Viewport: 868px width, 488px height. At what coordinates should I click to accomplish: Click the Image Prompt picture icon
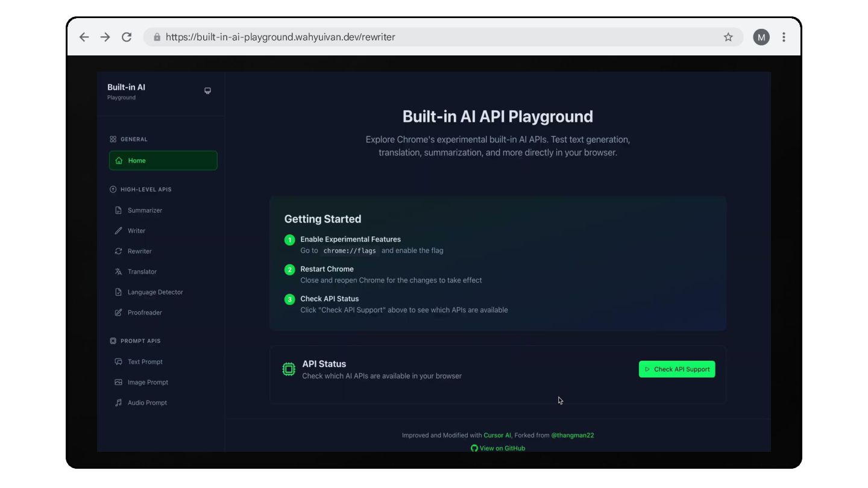coord(119,383)
